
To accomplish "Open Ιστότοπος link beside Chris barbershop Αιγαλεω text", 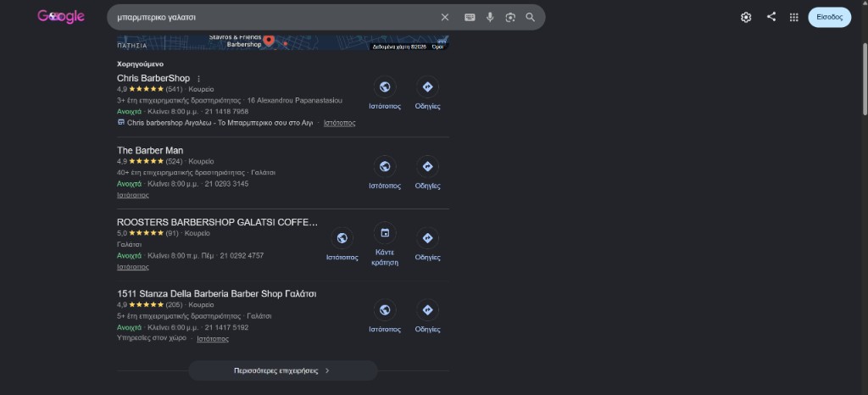I will [x=339, y=123].
